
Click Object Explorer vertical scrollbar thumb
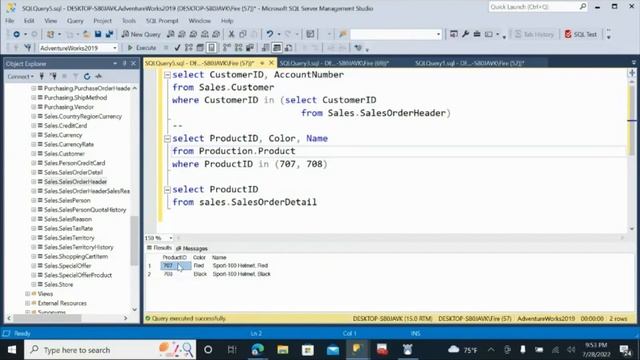pos(134,240)
